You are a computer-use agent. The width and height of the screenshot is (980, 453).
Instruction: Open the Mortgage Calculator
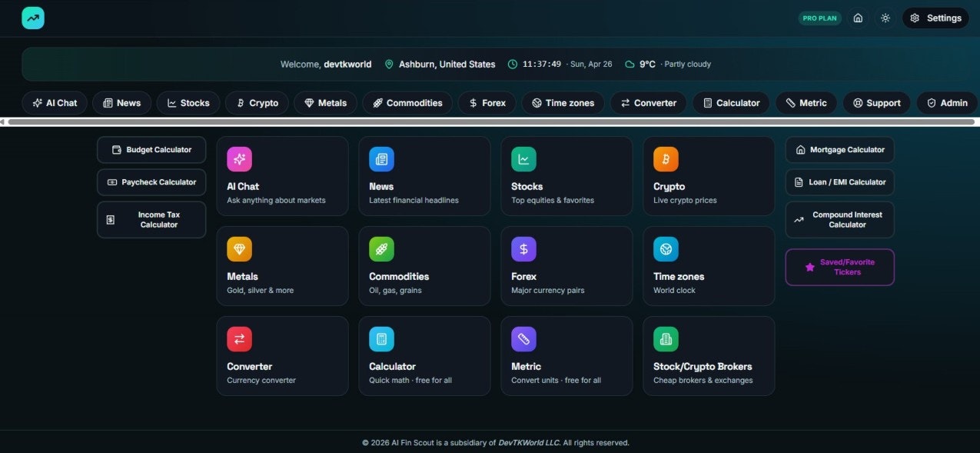[x=839, y=150]
